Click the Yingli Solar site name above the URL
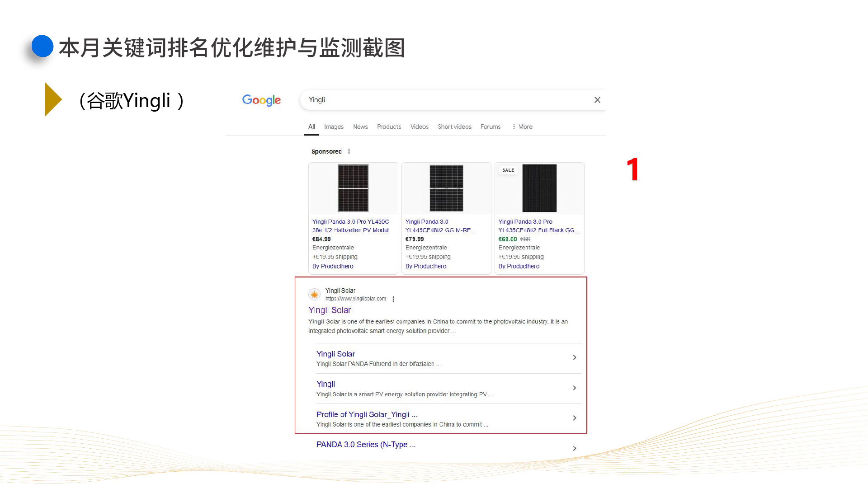This screenshot has height=488, width=868. coord(340,291)
